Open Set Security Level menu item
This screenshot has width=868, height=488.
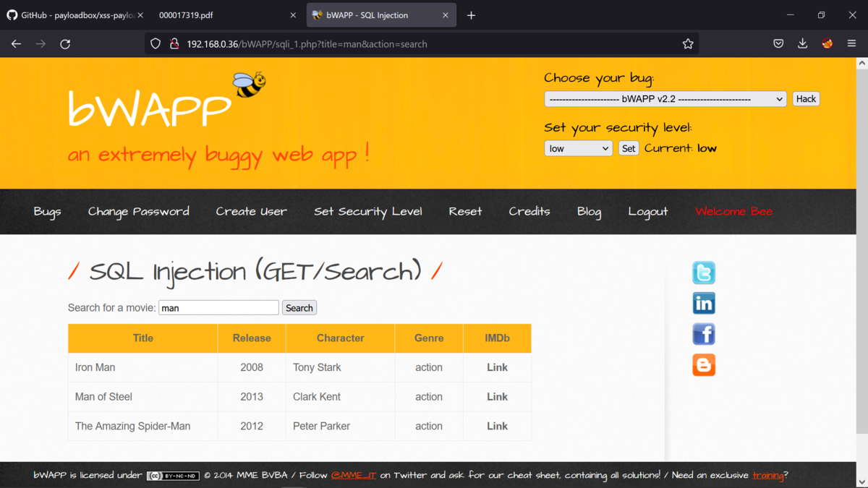point(368,212)
